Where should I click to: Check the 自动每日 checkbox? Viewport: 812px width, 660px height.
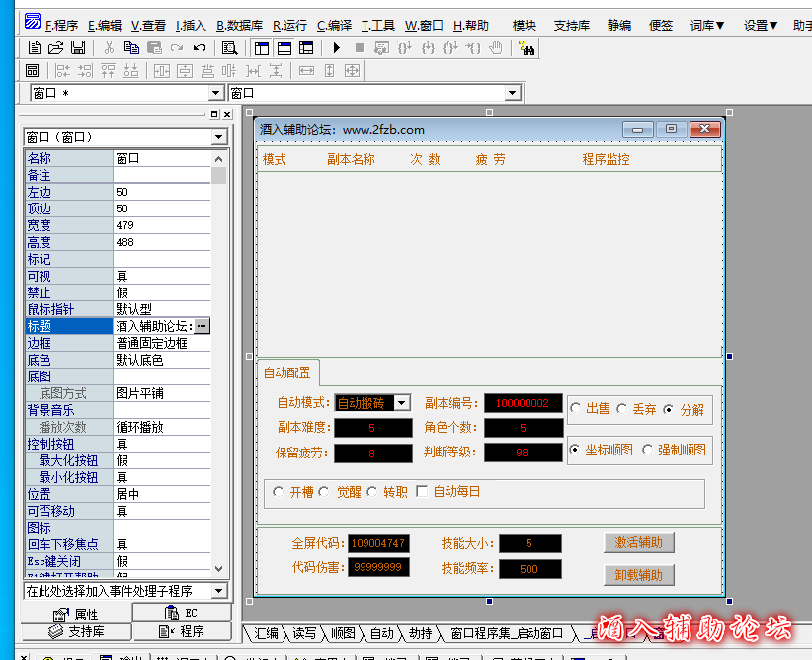pyautogui.click(x=423, y=492)
